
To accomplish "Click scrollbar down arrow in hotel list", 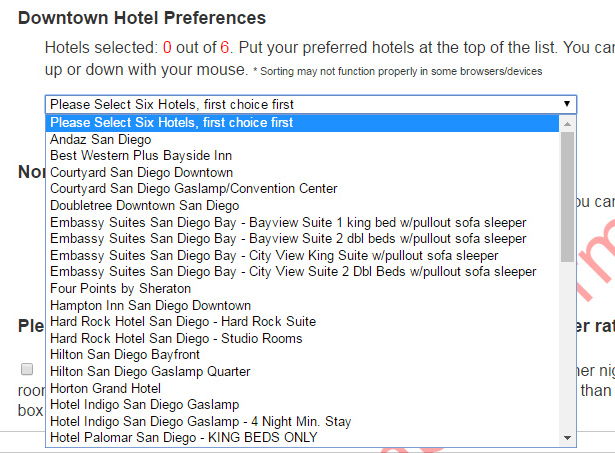I will point(567,438).
